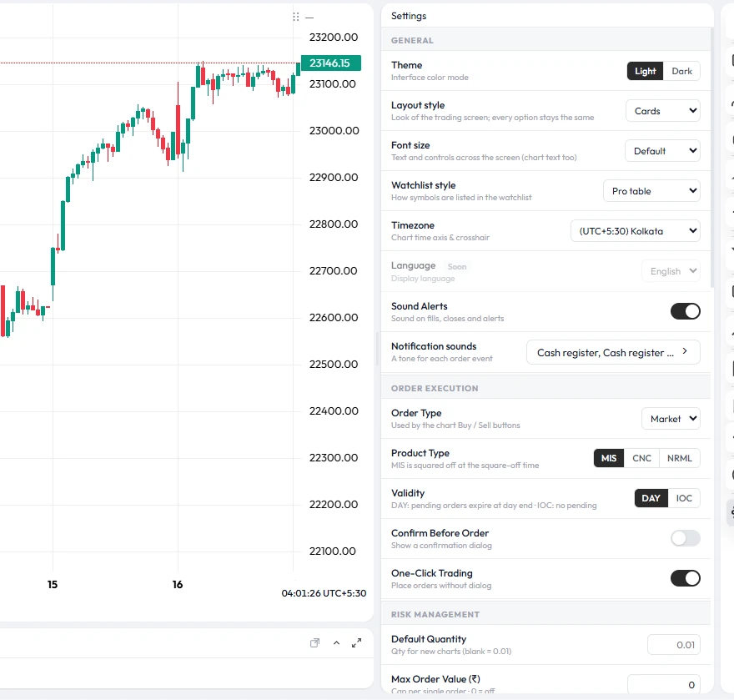The width and height of the screenshot is (734, 700).
Task: Pop out the bottom panel into new window
Action: coord(315,643)
